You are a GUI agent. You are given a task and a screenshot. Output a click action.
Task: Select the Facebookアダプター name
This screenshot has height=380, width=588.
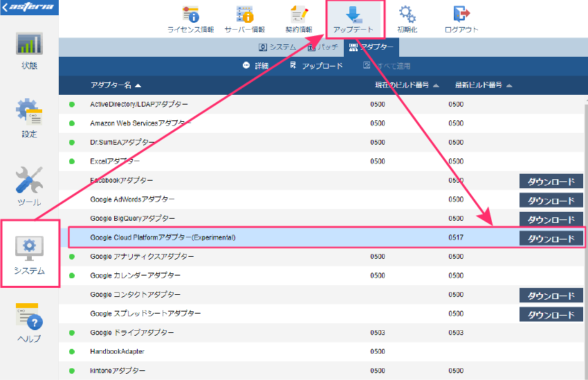[x=122, y=181]
